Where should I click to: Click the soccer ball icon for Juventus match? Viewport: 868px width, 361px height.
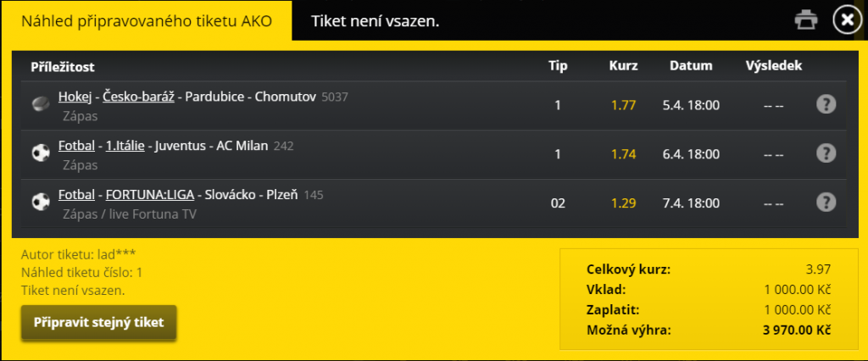(40, 153)
